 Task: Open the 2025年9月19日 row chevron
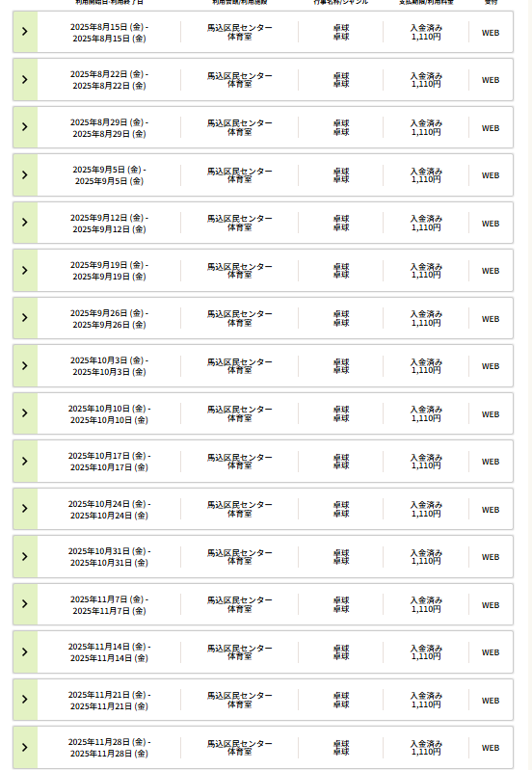(x=25, y=270)
